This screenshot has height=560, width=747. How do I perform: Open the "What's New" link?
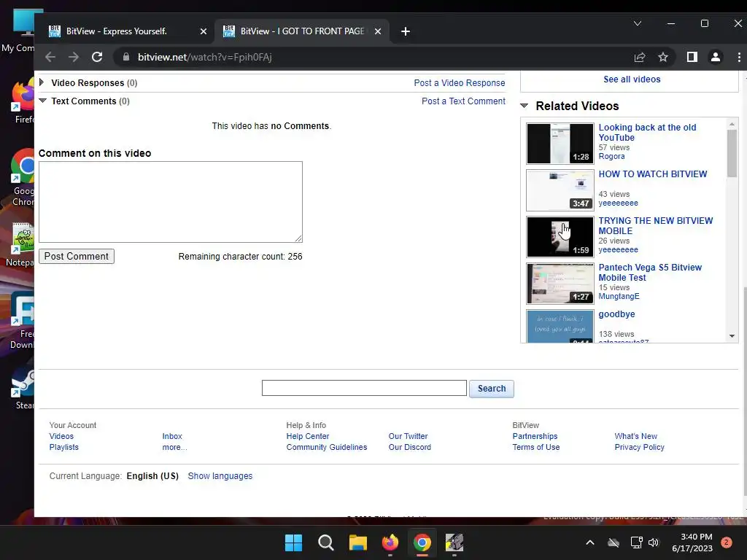635,436
